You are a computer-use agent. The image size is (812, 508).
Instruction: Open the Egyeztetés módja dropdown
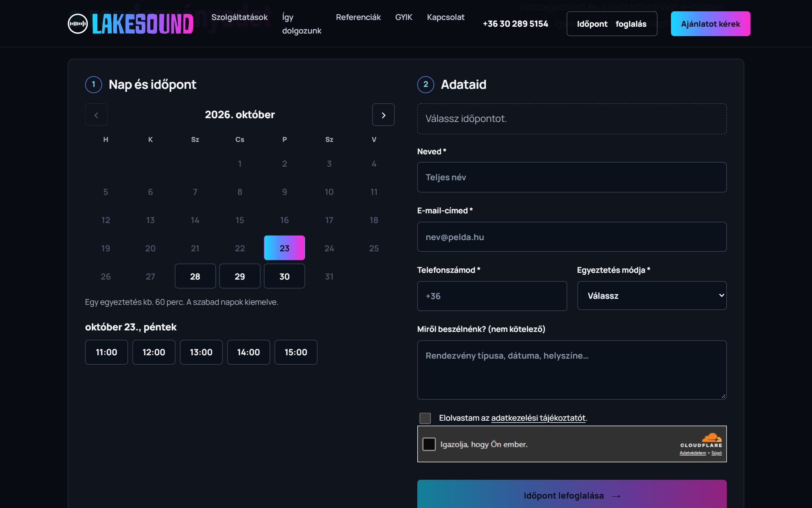652,296
